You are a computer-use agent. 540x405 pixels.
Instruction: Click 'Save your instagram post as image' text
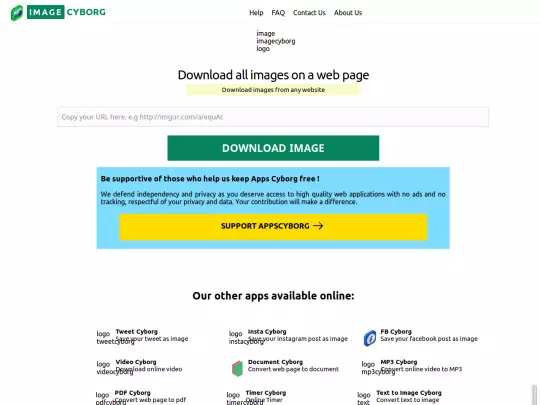point(298,339)
